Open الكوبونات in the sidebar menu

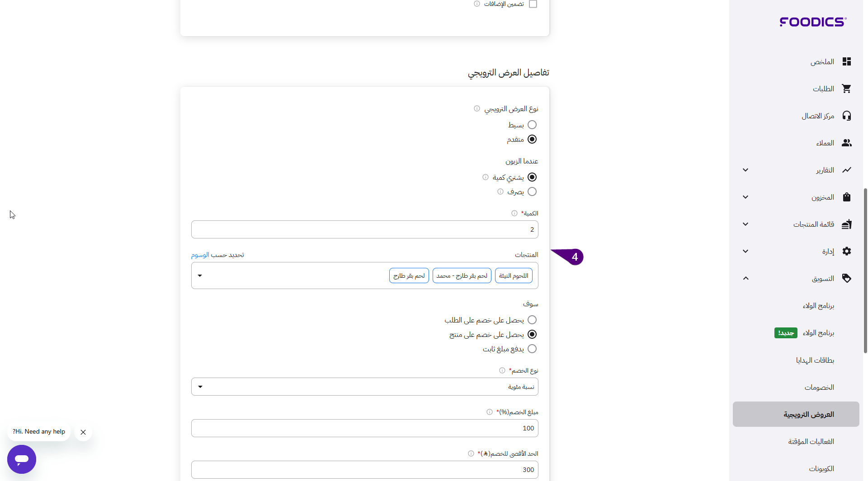(821, 468)
